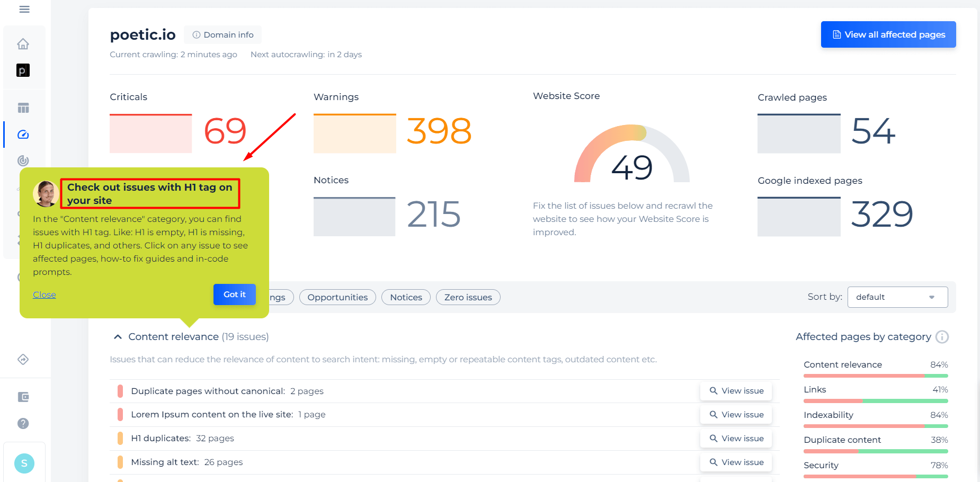Click the Warnings count 398
The width and height of the screenshot is (980, 482).
[439, 131]
